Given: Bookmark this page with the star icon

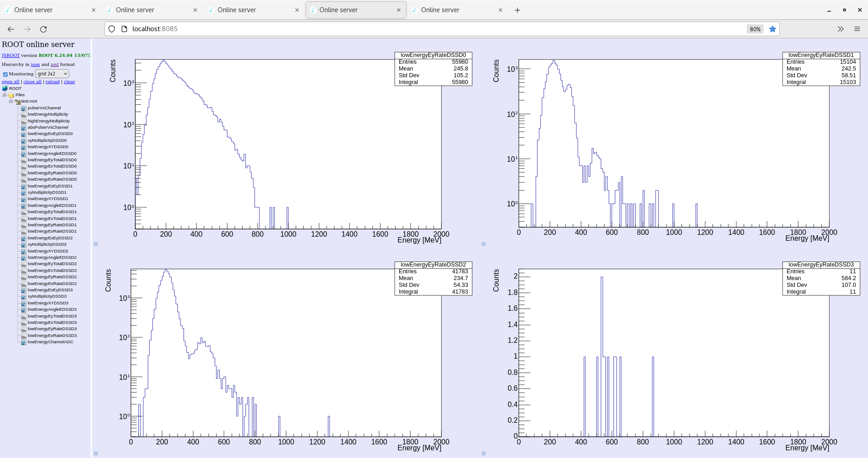Looking at the screenshot, I should tap(773, 29).
